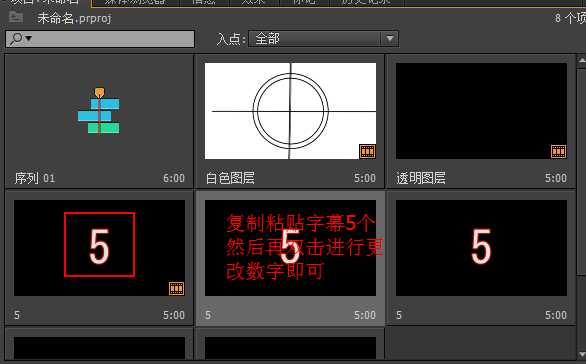
Task: Select the highlighted 5 title thumbnail
Action: point(290,248)
